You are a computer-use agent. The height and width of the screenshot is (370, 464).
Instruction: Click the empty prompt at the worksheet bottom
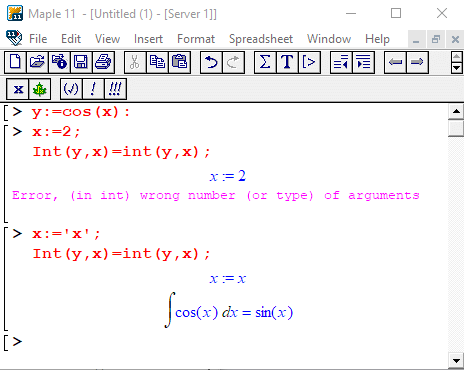pyautogui.click(x=17, y=342)
